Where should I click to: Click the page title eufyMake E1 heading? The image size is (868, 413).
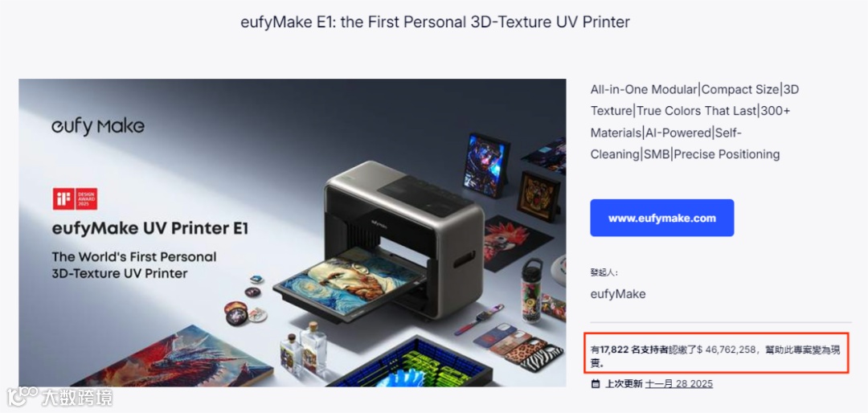coord(435,22)
